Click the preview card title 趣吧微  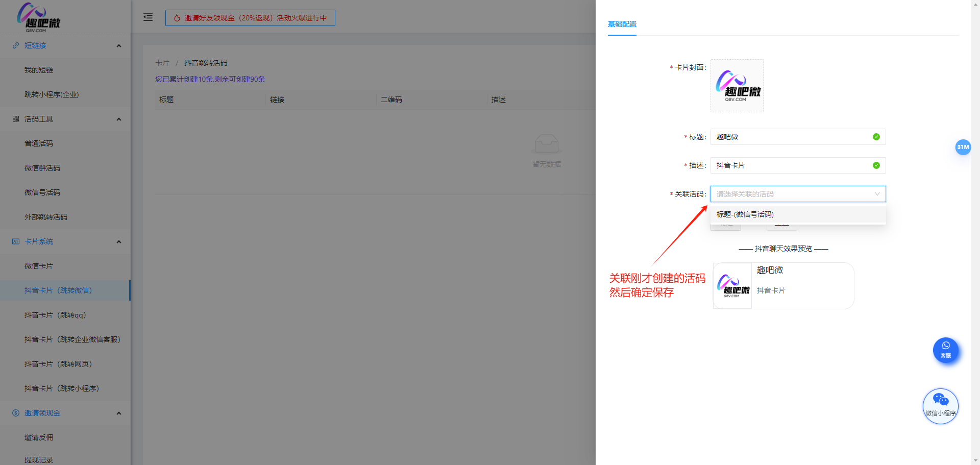click(x=770, y=270)
